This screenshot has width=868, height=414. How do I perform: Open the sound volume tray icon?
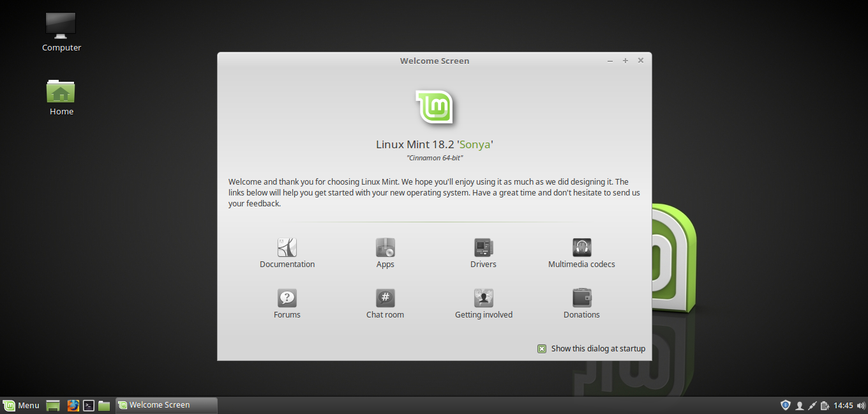tap(860, 405)
